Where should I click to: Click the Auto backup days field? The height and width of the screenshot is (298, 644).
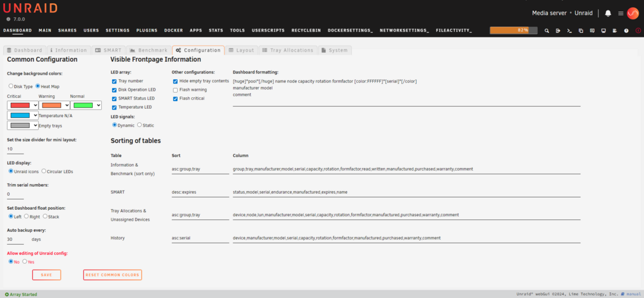15,239
